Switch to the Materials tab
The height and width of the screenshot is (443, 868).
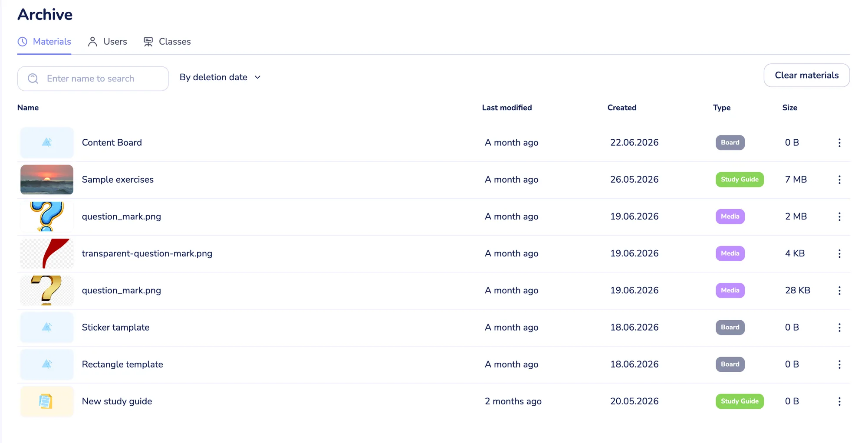pos(44,42)
